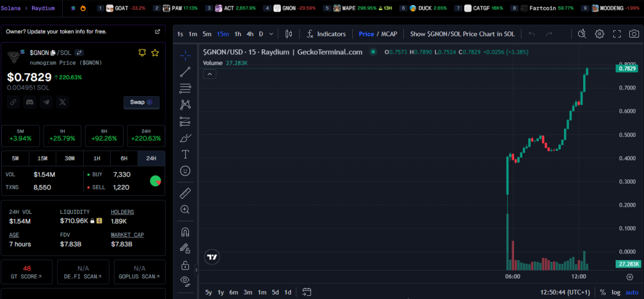Take a chart snapshot with the camera icon
Image resolution: width=644 pixels, height=299 pixels.
[634, 34]
